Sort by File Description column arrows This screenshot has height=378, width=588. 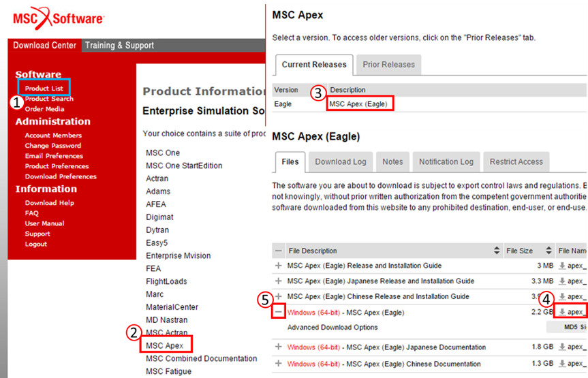pos(497,251)
